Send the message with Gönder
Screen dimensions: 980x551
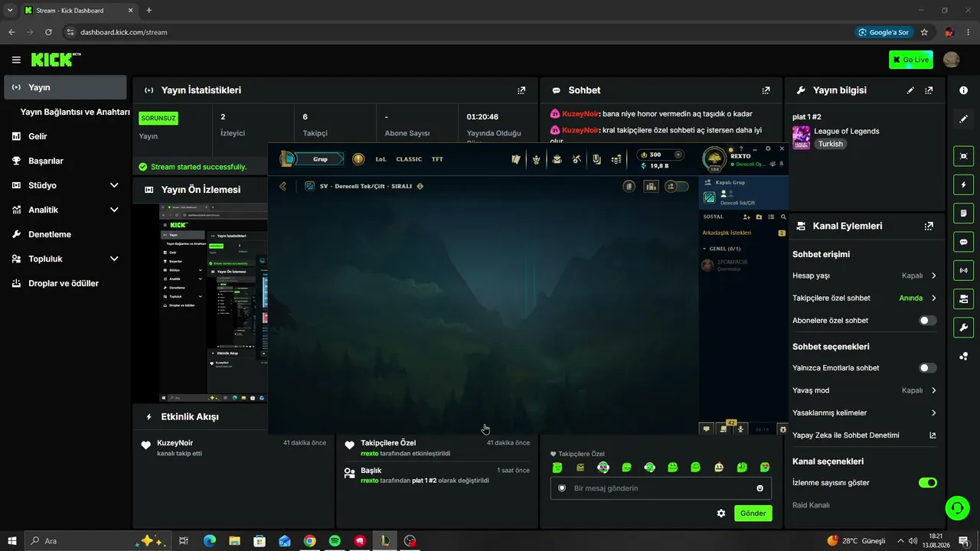(x=753, y=514)
